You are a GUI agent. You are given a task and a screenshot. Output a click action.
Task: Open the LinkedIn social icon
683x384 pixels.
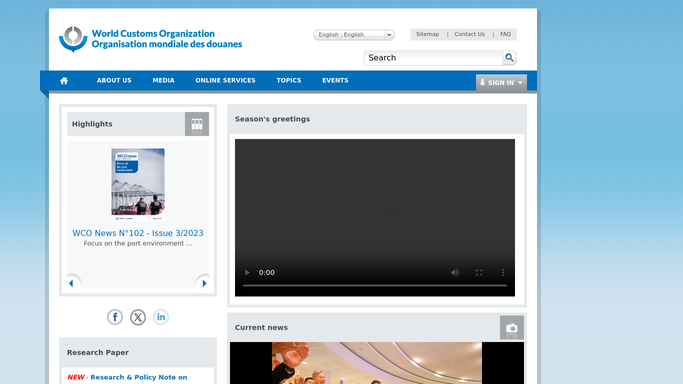click(x=161, y=317)
